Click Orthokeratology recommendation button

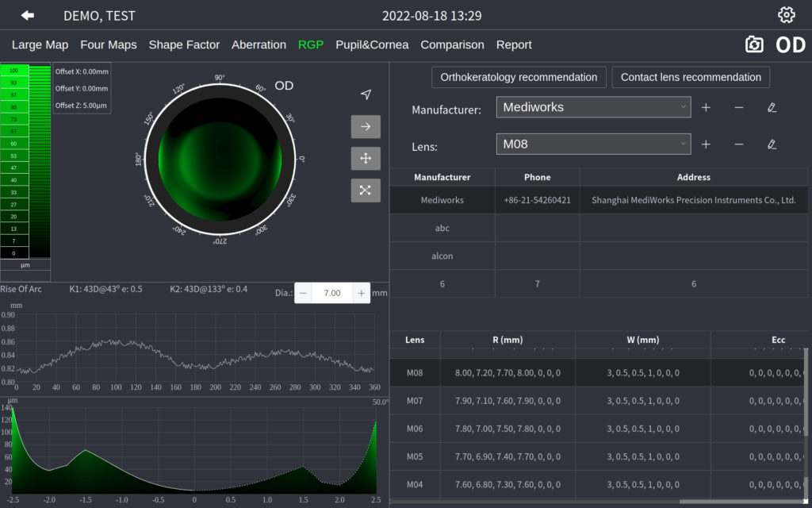[519, 77]
